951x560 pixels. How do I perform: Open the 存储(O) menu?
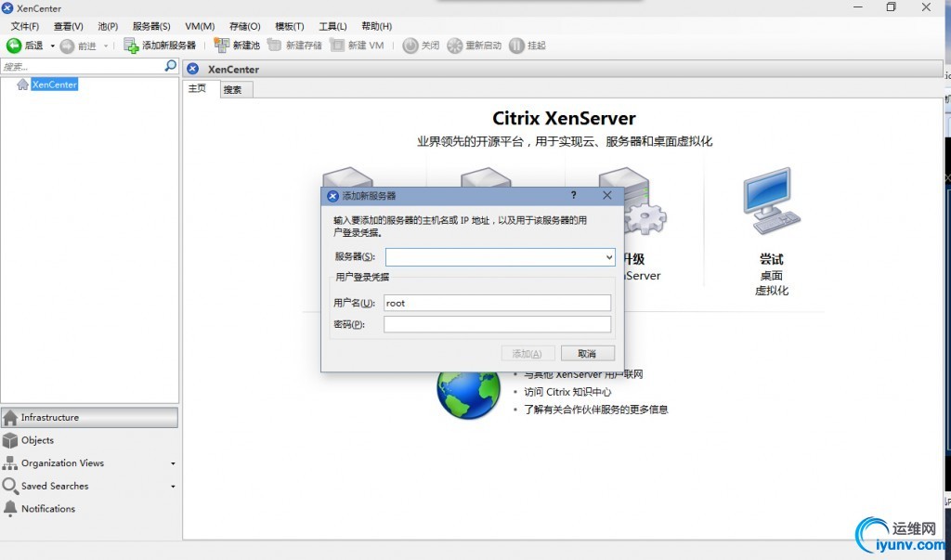[245, 26]
